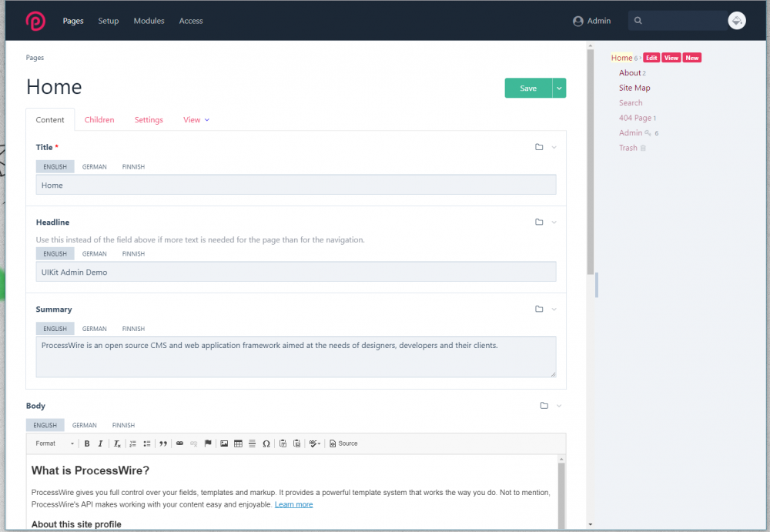Click the folder icon on Title field
The image size is (770, 532).
pos(539,147)
